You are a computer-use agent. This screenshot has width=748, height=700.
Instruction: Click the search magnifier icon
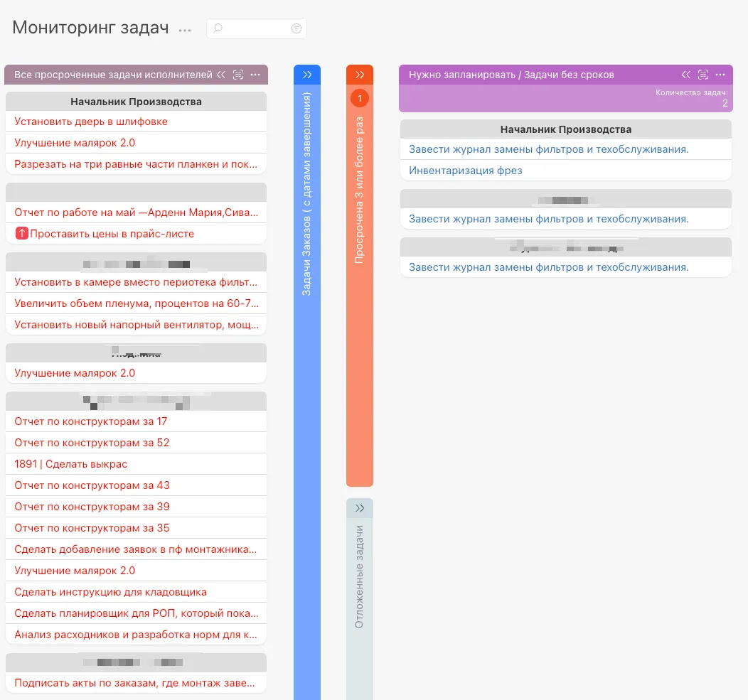(218, 28)
